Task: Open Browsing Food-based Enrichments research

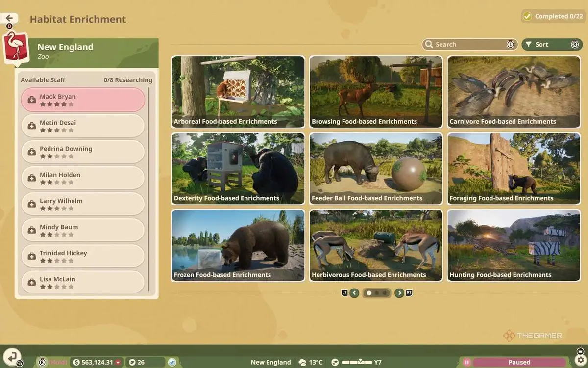Action: pyautogui.click(x=376, y=92)
